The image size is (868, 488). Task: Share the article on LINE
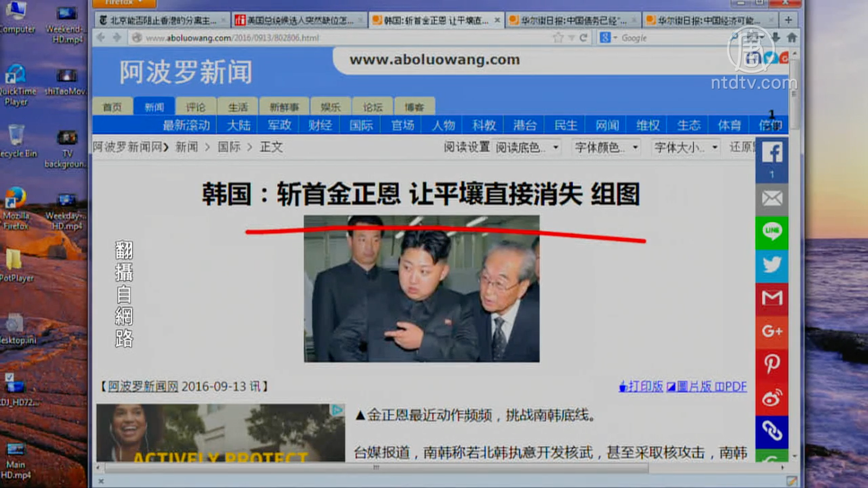tap(771, 232)
